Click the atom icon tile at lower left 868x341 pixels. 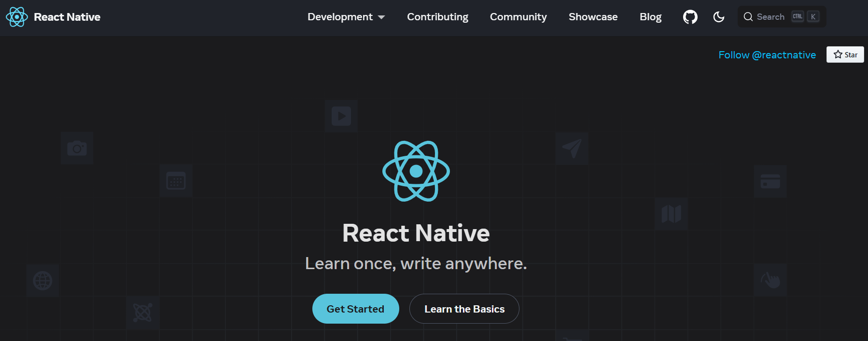click(x=142, y=313)
